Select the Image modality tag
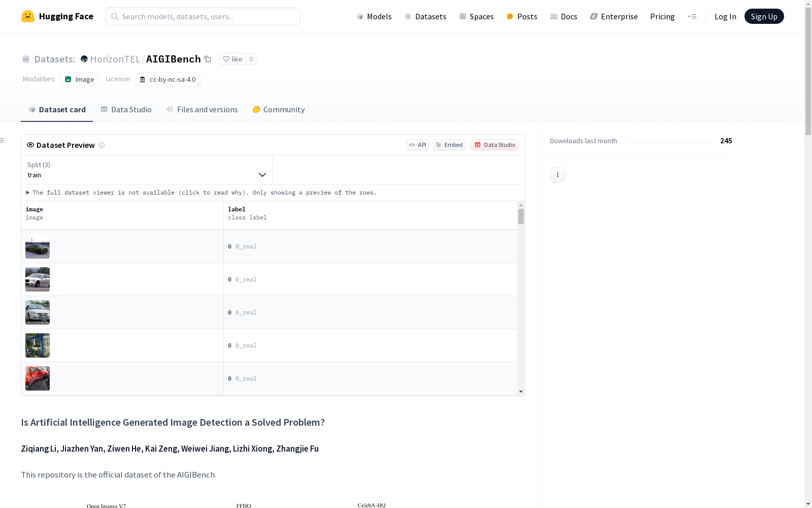Image resolution: width=812 pixels, height=508 pixels. pyautogui.click(x=79, y=79)
